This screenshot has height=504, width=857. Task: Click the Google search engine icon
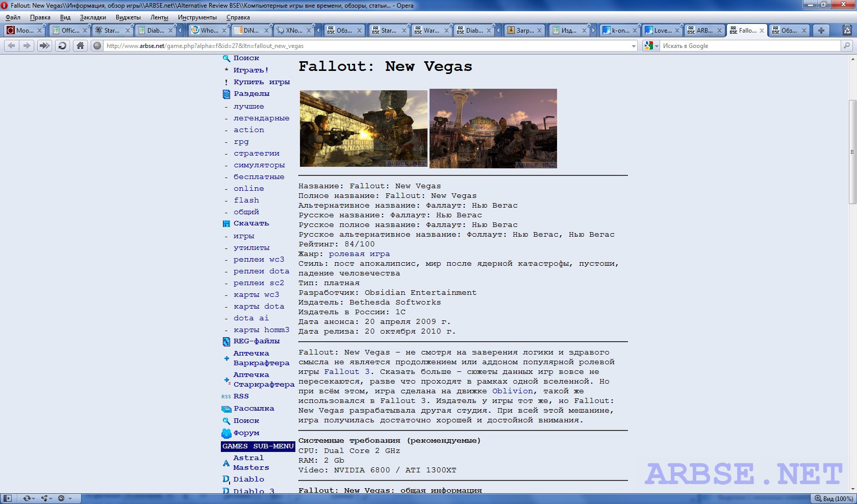(x=648, y=46)
